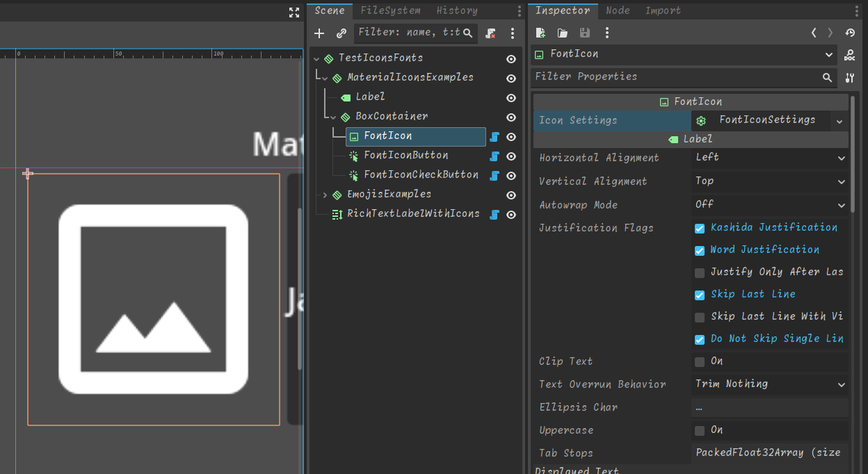The image size is (868, 474).
Task: Select the Inspector tab
Action: pyautogui.click(x=563, y=11)
